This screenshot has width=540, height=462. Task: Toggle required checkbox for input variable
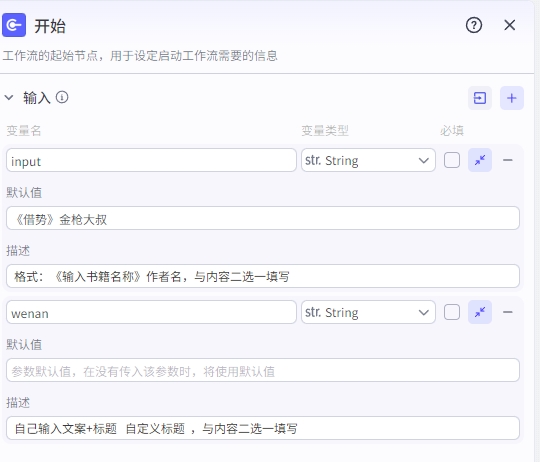452,160
